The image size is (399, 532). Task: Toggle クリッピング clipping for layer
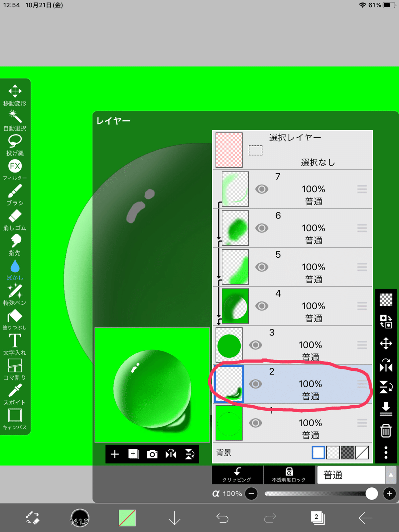tap(237, 475)
